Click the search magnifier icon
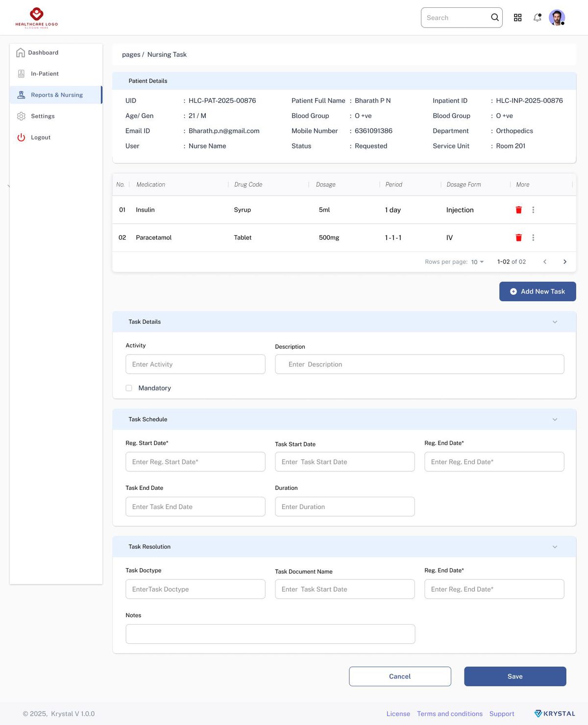 point(495,18)
